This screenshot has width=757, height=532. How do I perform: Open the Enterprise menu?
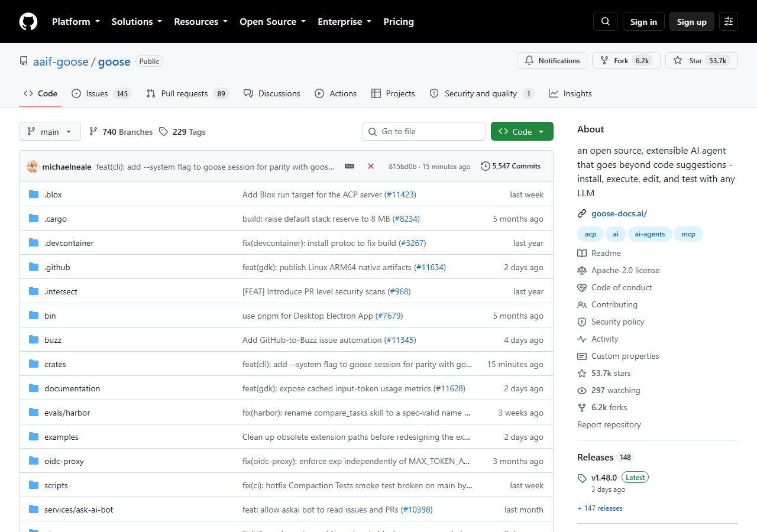pyautogui.click(x=345, y=21)
